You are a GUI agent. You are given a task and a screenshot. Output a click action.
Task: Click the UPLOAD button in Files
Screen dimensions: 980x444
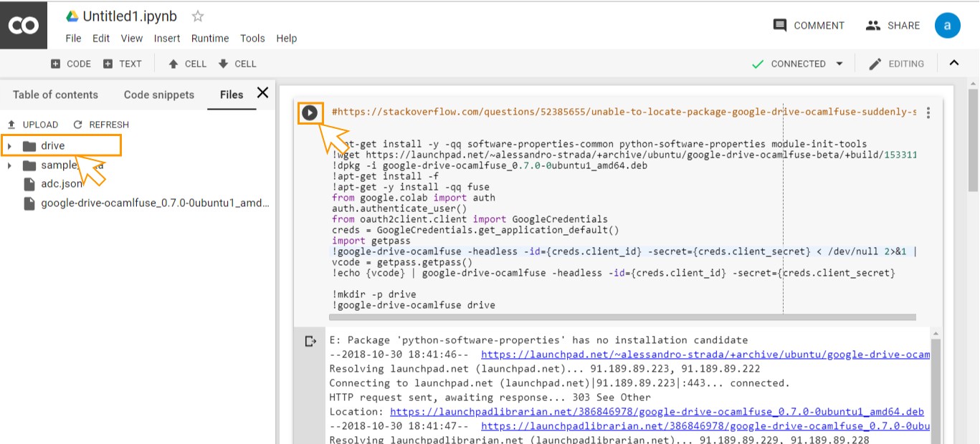coord(33,125)
